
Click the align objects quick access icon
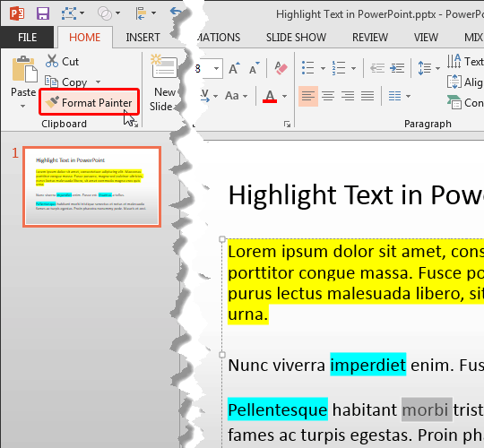pyautogui.click(x=141, y=13)
